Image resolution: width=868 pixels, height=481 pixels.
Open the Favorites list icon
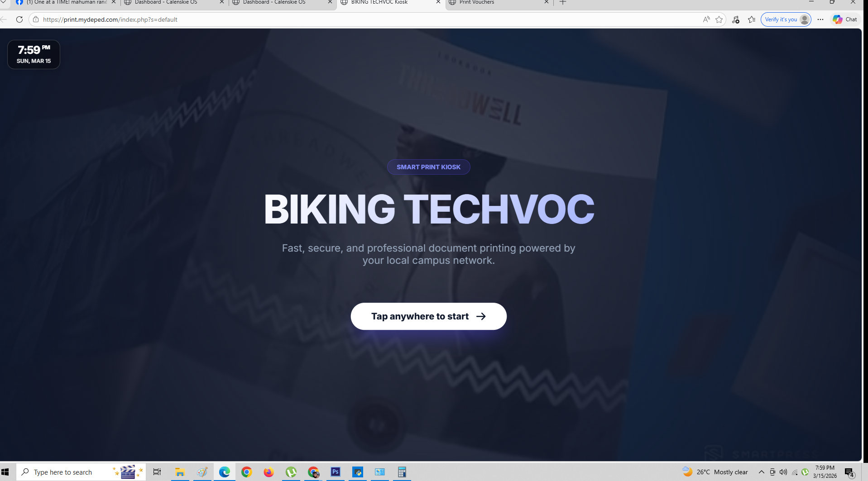[x=752, y=19]
